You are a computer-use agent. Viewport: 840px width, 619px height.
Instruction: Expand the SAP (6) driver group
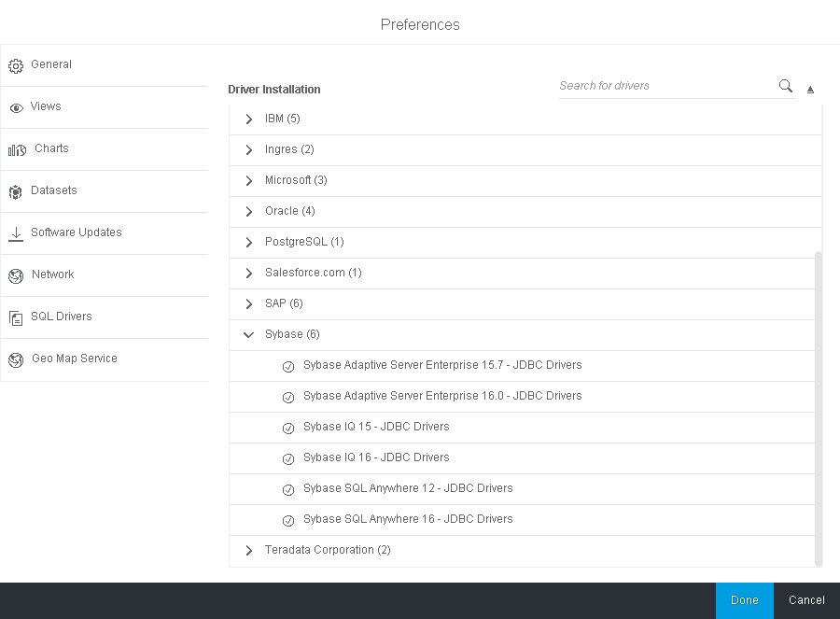click(248, 303)
